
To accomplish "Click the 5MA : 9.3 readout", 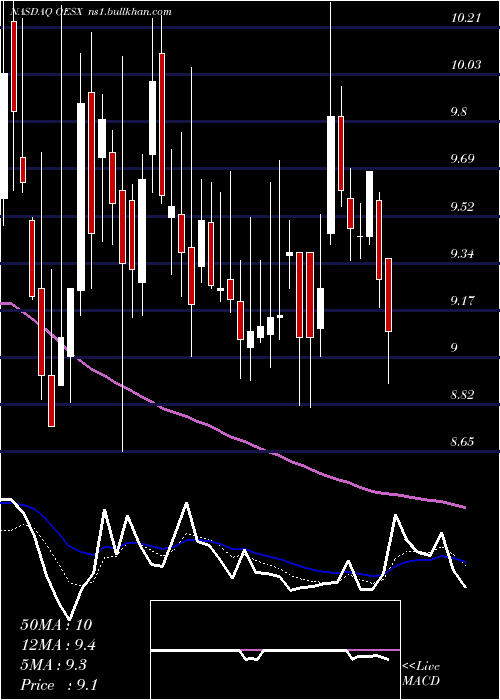I will [x=54, y=665].
